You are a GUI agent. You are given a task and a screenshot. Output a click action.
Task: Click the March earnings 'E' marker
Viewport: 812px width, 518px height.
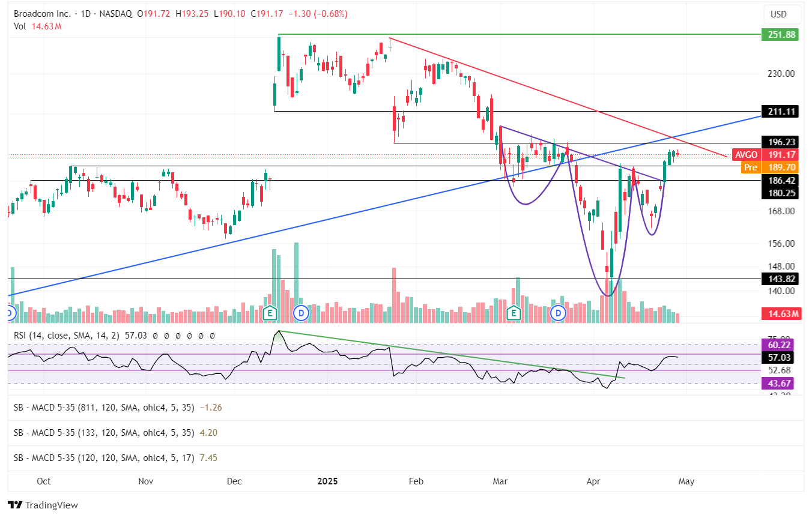514,313
